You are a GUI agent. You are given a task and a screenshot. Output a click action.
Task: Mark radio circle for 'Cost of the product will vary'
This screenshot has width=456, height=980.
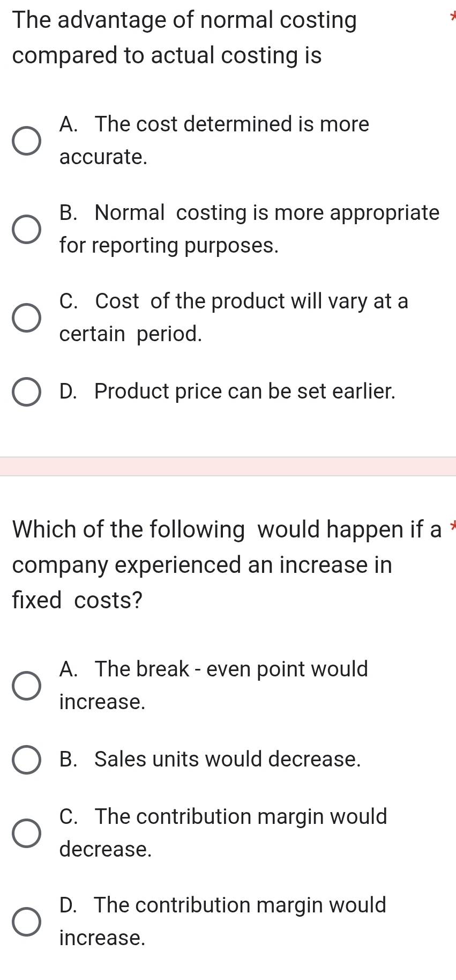[x=27, y=318]
